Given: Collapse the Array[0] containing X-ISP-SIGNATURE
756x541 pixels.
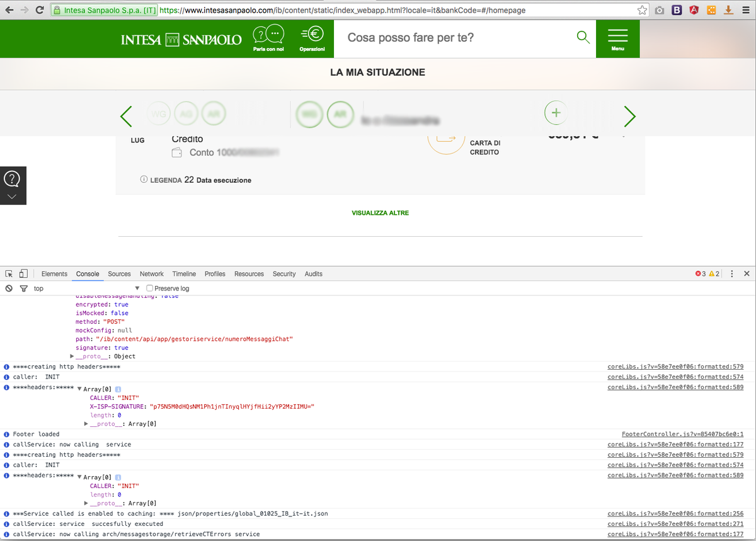Looking at the screenshot, I should [x=79, y=389].
